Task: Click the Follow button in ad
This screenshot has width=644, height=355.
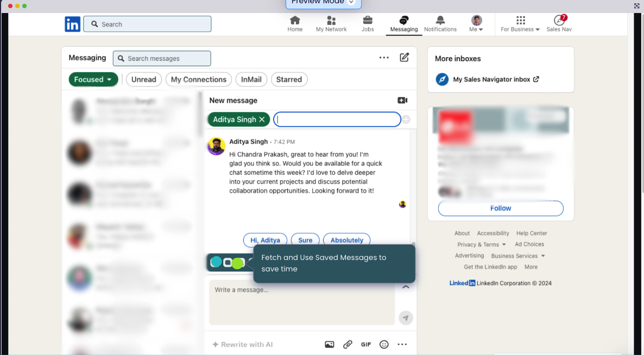Action: tap(501, 208)
